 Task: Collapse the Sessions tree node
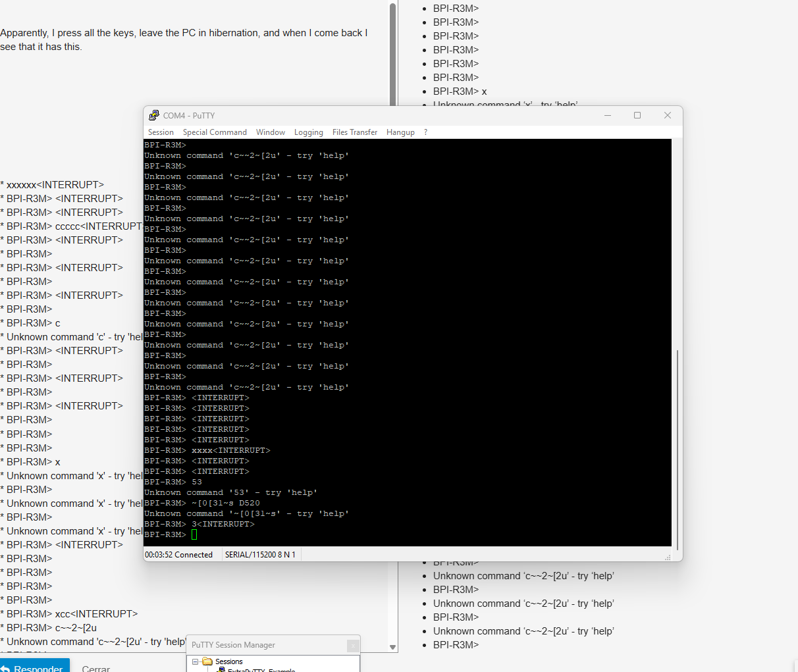195,661
